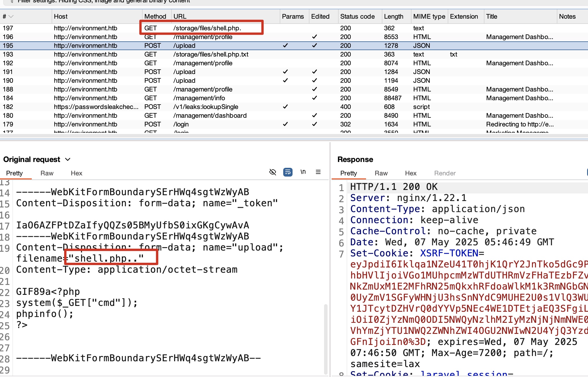Toggle the blue word wrap icon
Viewport: 588px width, 377px height.
(288, 172)
